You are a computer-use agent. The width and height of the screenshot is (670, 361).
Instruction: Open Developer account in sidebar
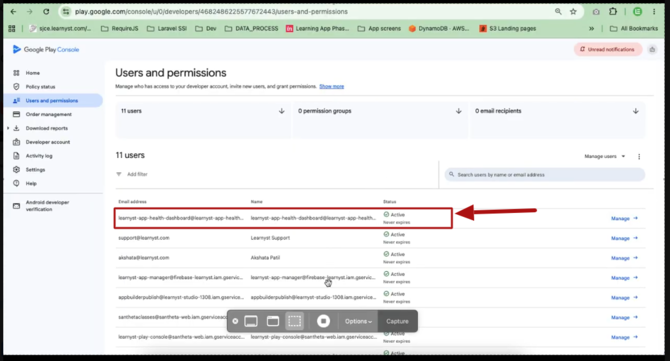[x=47, y=142]
